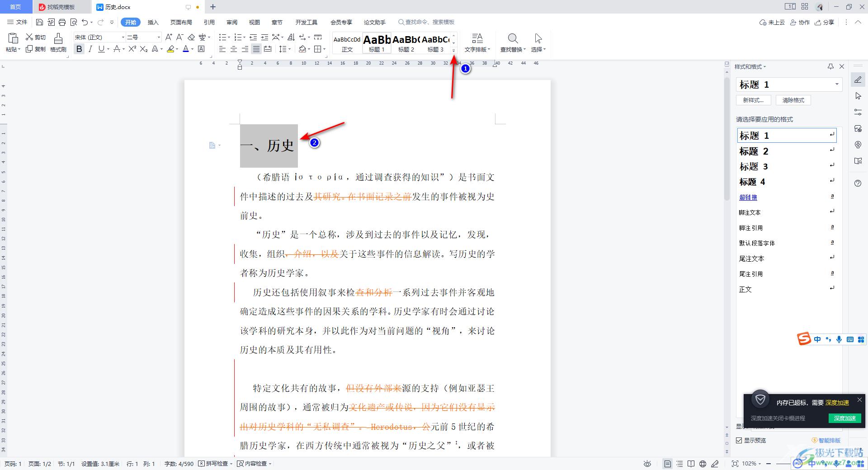
Task: Undo the last action
Action: 85,22
